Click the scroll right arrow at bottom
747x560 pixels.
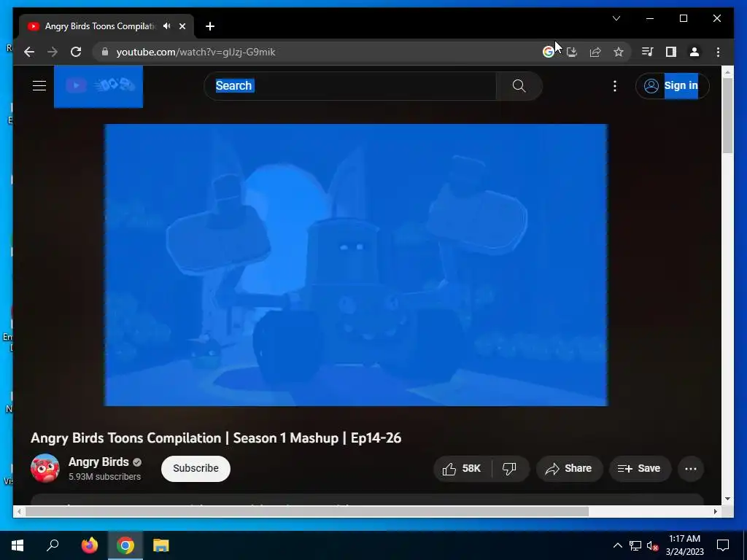[x=715, y=511]
